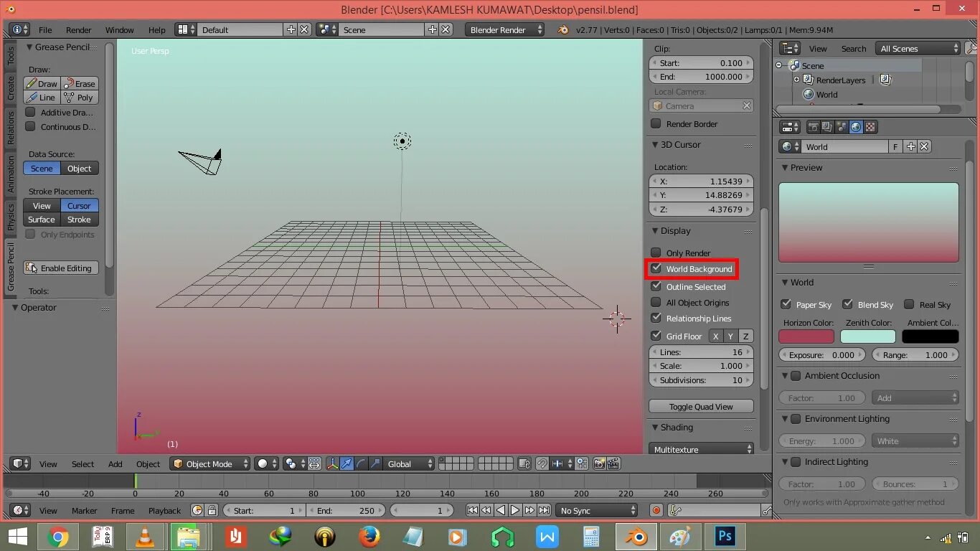
Task: Uncheck the Relationship Lines checkbox
Action: [x=656, y=318]
